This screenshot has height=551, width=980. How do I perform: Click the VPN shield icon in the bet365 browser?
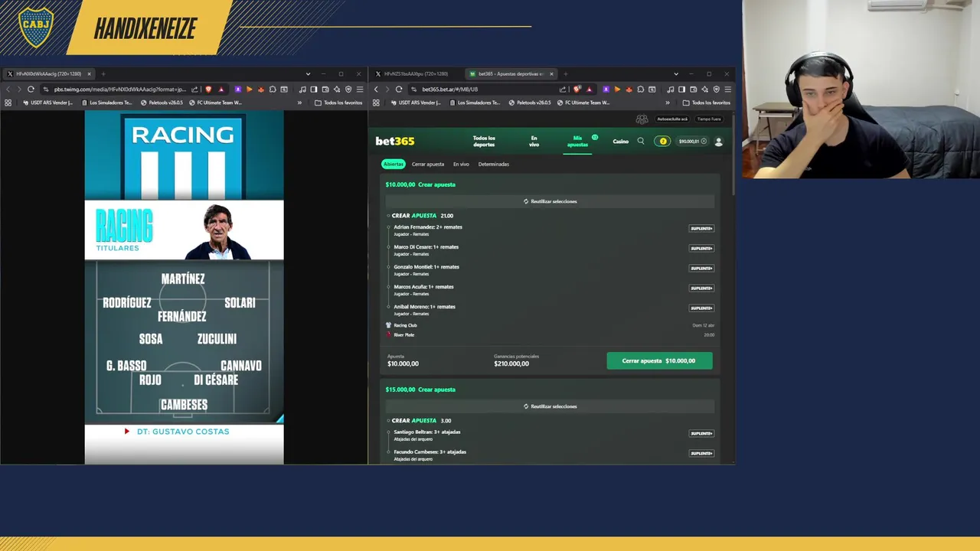(x=716, y=89)
